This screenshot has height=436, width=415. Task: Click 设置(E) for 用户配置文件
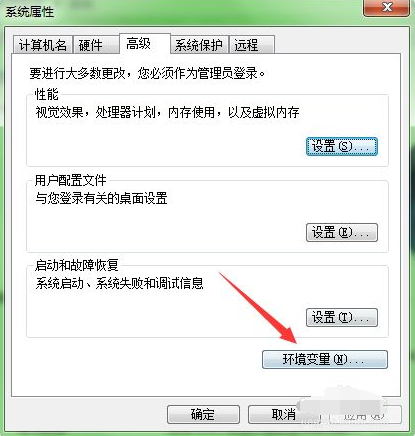point(342,232)
